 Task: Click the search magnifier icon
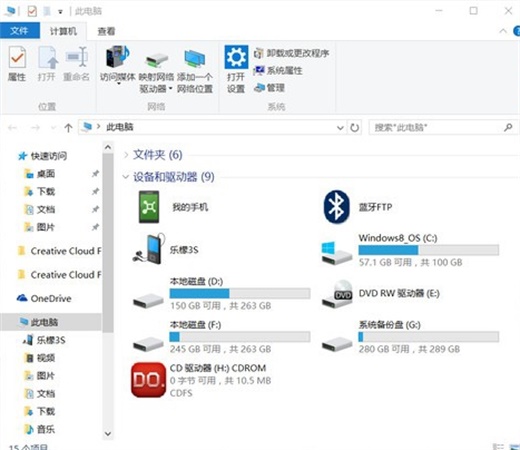508,127
